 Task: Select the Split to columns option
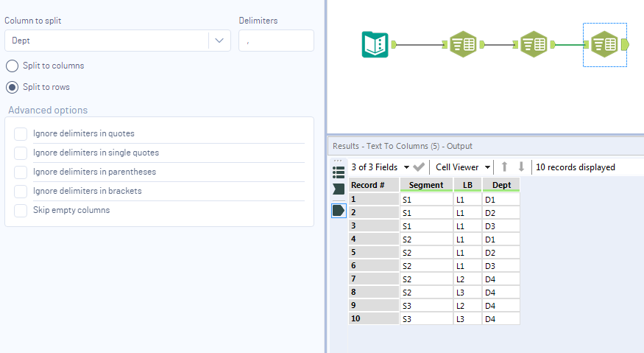pos(13,66)
